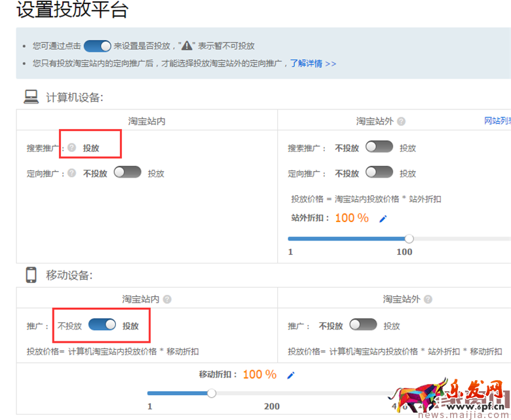
Task: Click the computer monitor icon beside 计算机设备
Action: click(x=31, y=97)
